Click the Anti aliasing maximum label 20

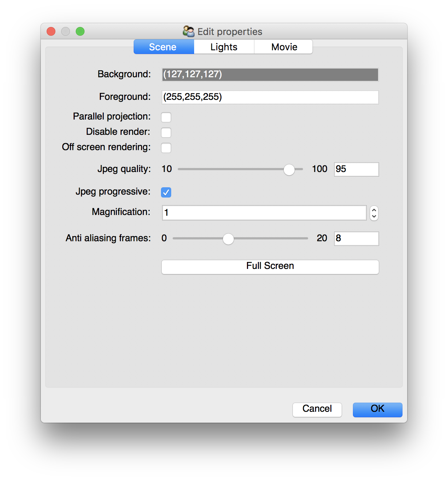tap(322, 238)
